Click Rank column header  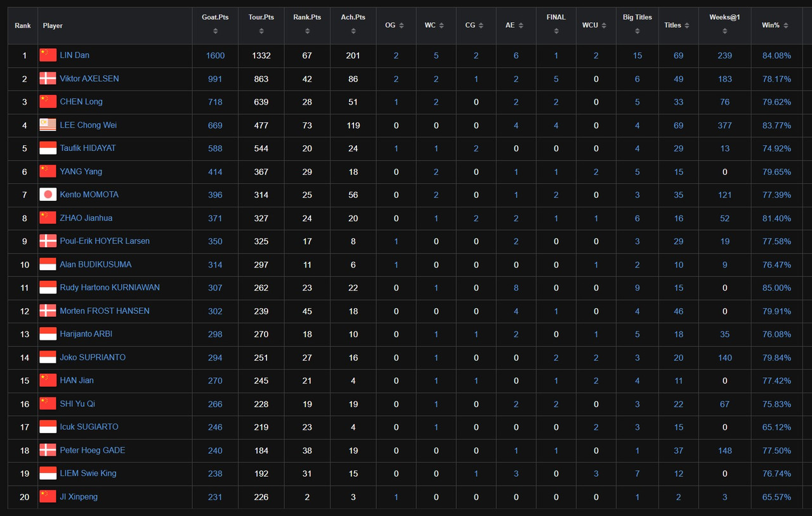click(23, 25)
